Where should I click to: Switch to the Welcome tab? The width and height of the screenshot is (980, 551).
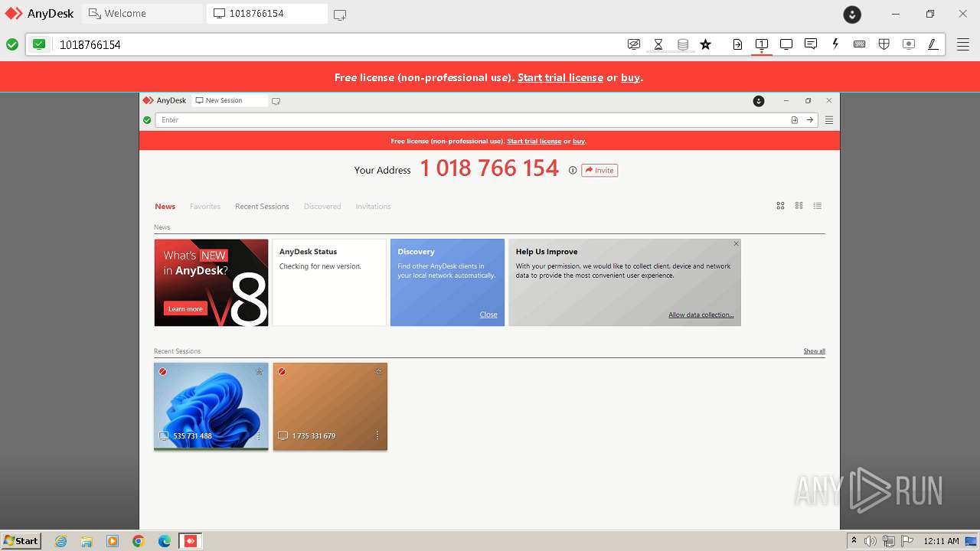click(x=144, y=14)
